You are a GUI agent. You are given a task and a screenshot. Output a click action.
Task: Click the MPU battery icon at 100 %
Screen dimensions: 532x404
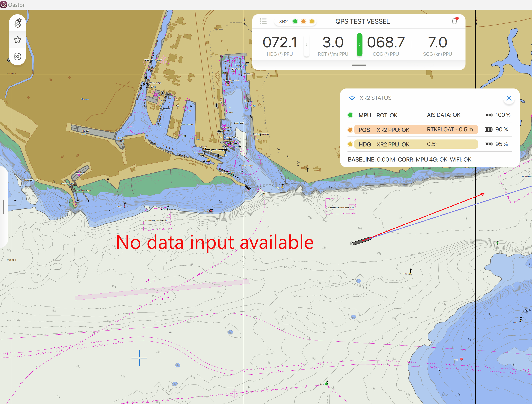[x=488, y=115]
